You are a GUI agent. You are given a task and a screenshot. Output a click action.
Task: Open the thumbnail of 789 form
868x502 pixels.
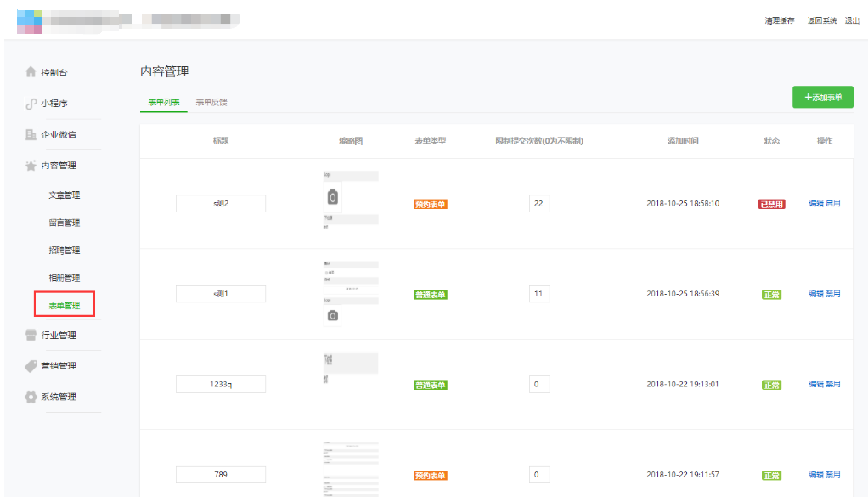pyautogui.click(x=351, y=469)
